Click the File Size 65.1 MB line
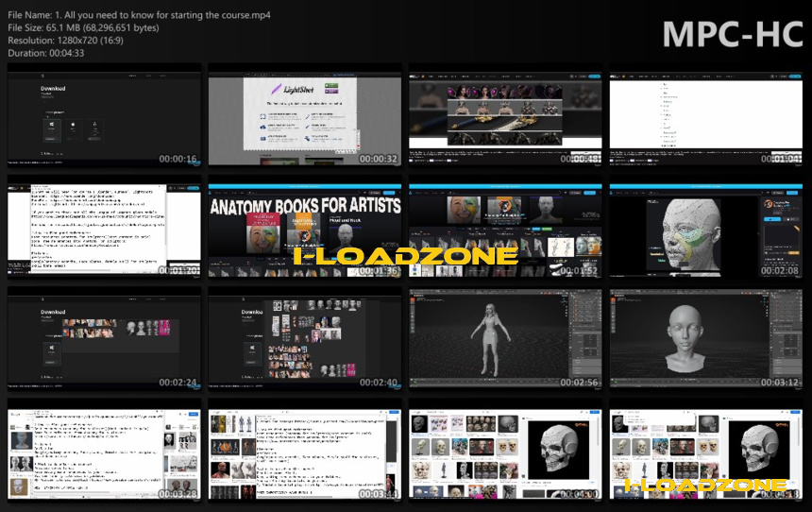The width and height of the screenshot is (812, 512). pos(83,27)
